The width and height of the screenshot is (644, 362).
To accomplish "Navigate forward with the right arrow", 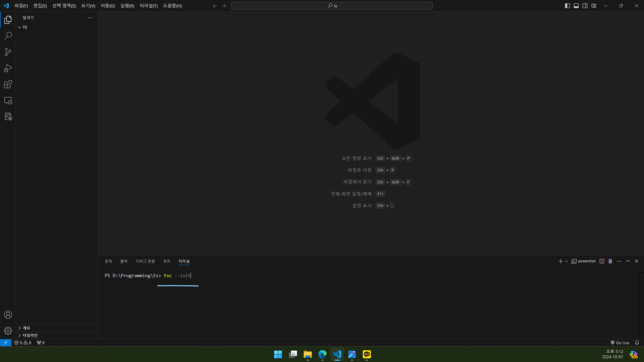I will (224, 6).
